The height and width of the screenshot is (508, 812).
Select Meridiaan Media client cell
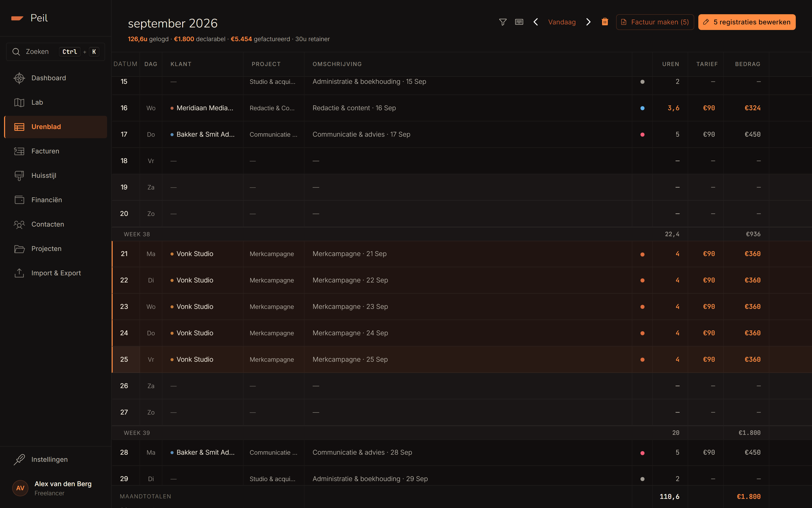pos(203,108)
